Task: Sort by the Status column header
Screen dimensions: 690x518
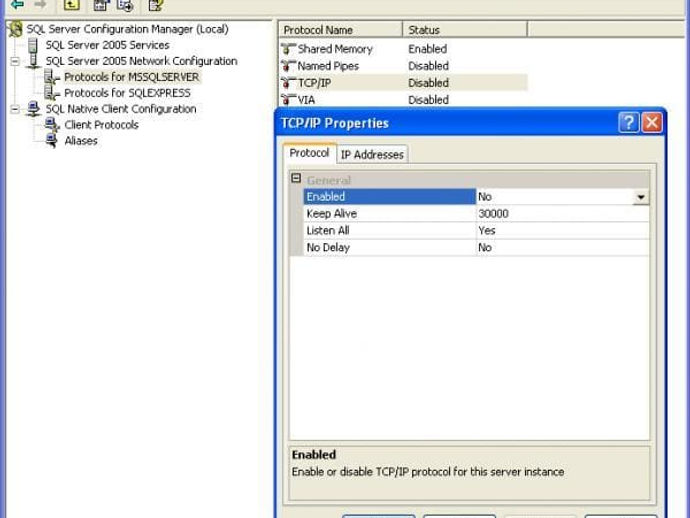Action: point(465,30)
